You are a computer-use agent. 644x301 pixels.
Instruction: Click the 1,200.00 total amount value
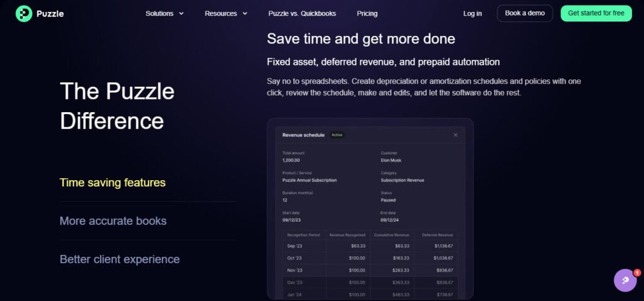tap(291, 161)
